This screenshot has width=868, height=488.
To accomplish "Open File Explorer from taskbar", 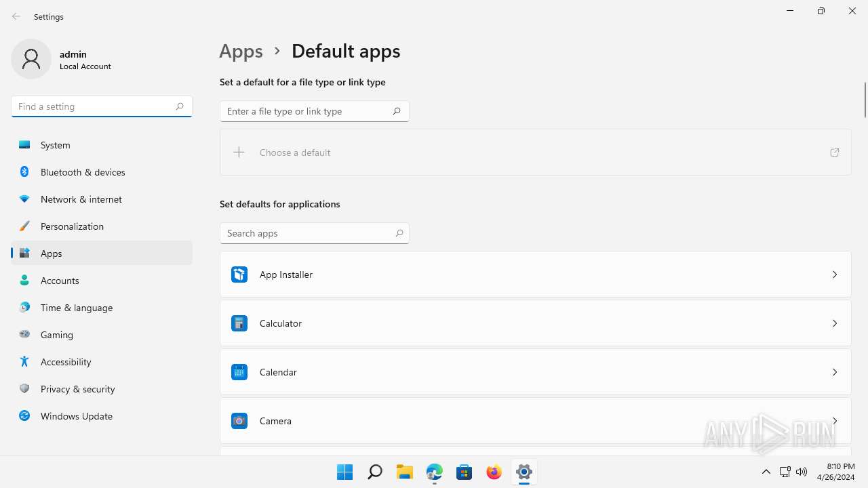I will point(405,472).
